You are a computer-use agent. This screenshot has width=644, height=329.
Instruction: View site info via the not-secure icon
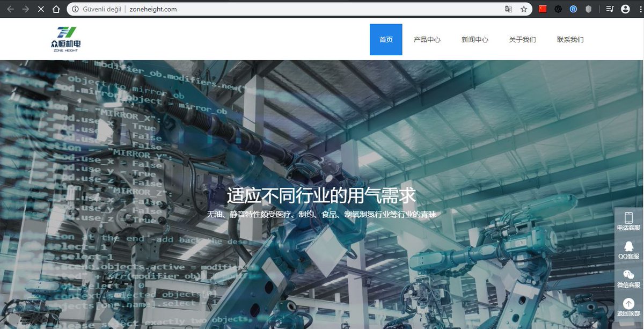pos(75,9)
